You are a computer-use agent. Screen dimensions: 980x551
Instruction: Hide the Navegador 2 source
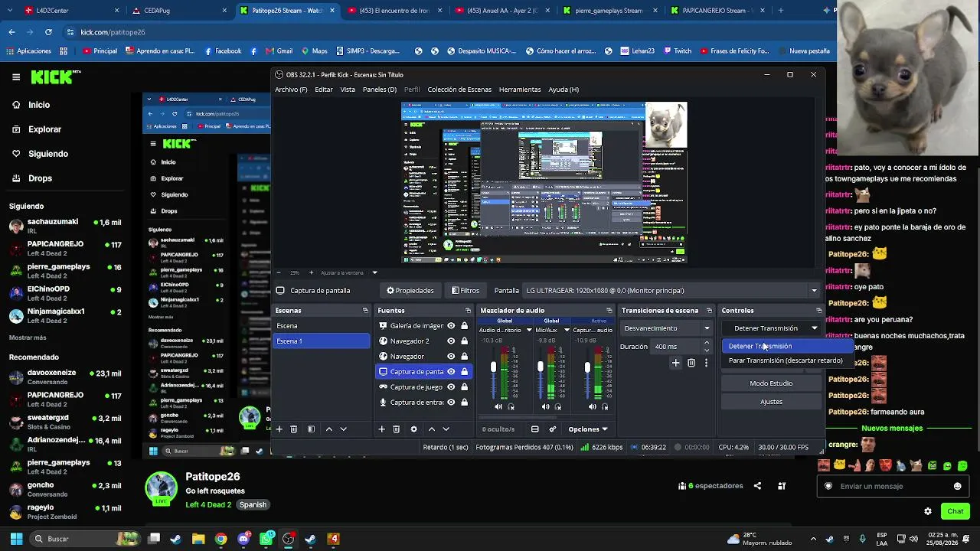(x=451, y=341)
